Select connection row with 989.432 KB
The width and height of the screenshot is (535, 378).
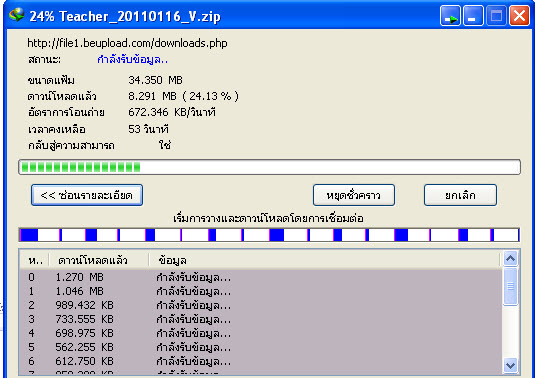coord(261,305)
